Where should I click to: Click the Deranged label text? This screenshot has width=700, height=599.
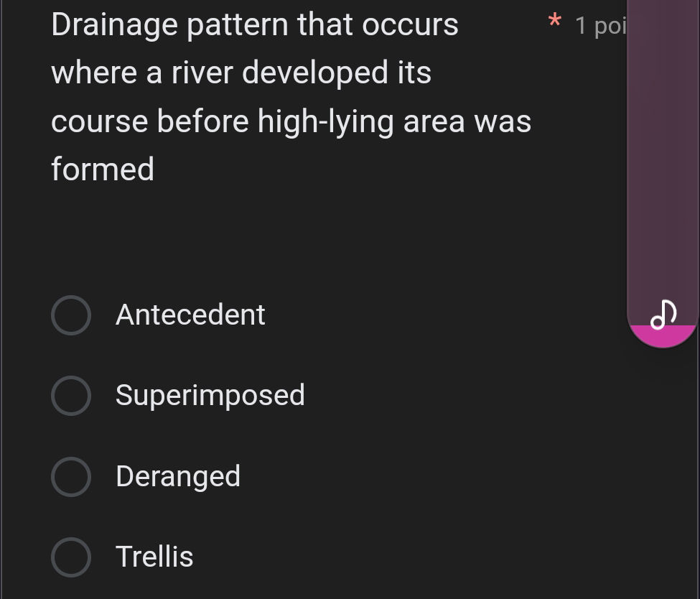178,476
